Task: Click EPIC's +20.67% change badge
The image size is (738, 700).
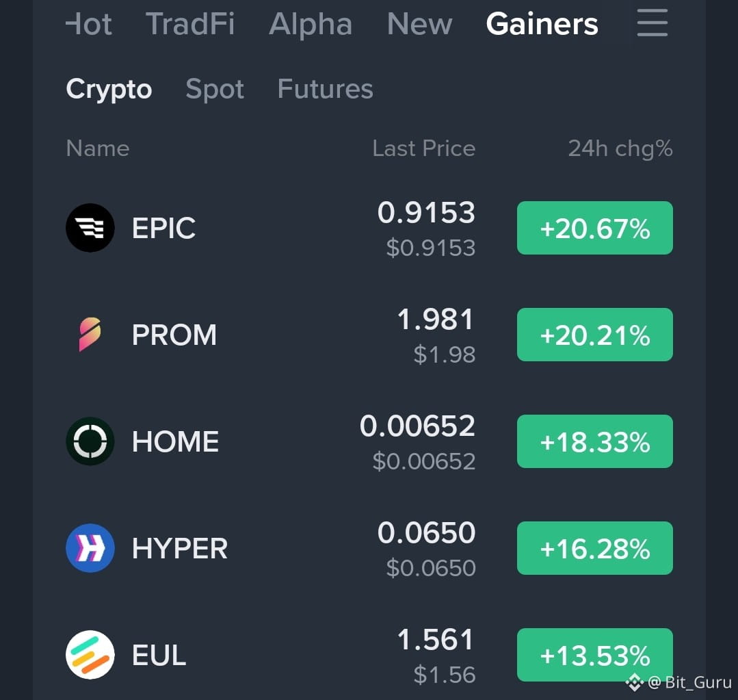Action: 595,228
